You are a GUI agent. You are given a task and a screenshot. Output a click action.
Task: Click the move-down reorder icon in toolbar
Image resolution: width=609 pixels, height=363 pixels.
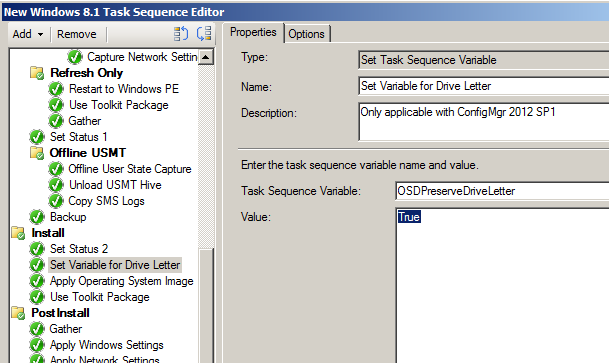204,34
